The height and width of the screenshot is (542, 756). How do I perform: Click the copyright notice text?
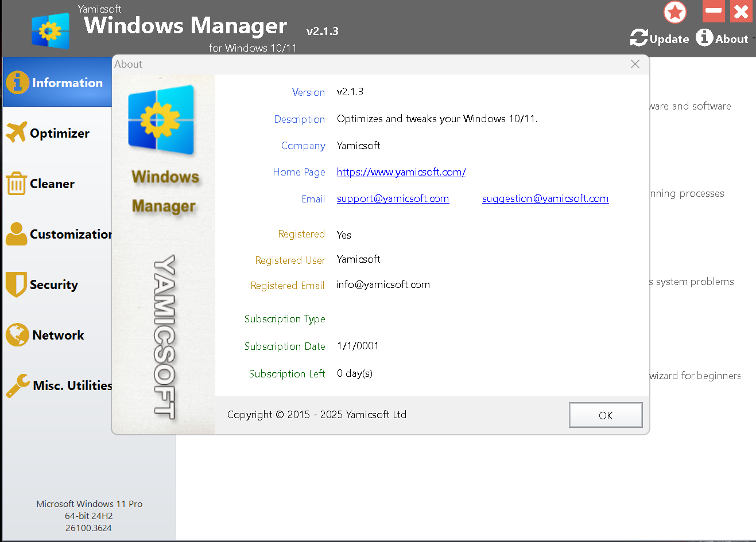pyautogui.click(x=317, y=415)
